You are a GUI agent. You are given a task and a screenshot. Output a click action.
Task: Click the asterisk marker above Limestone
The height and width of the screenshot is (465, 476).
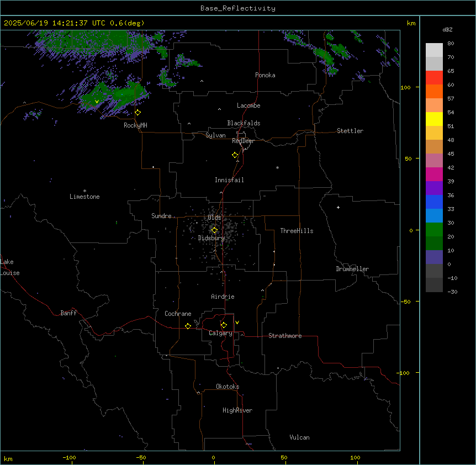click(x=84, y=191)
